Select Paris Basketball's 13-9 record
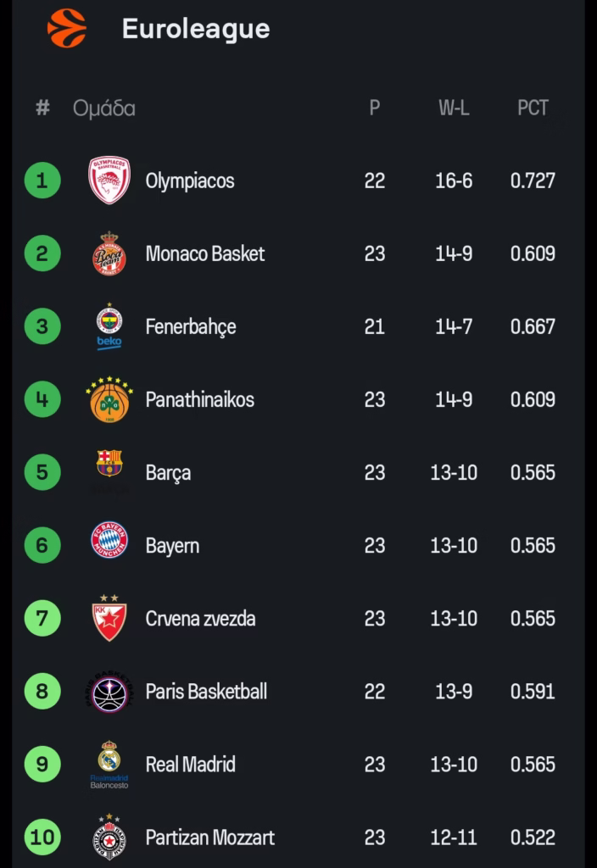Screen dimensions: 597x868 click(x=454, y=692)
